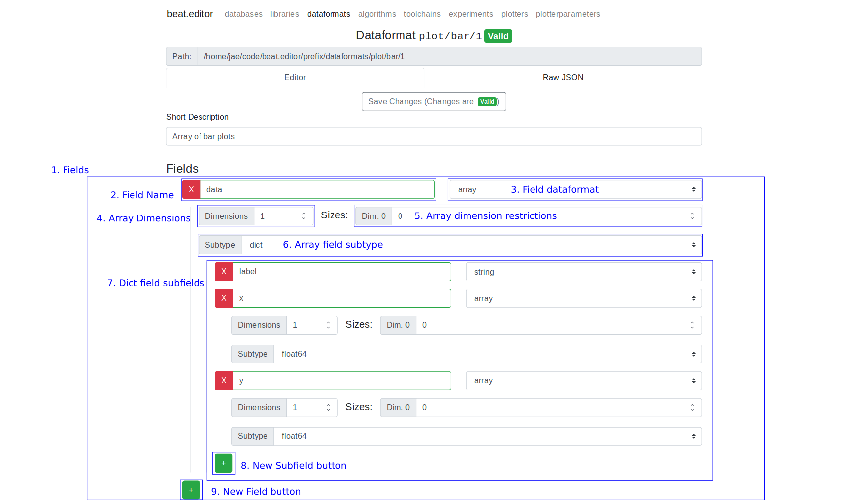Remove the 'x' subfield via red X

224,298
